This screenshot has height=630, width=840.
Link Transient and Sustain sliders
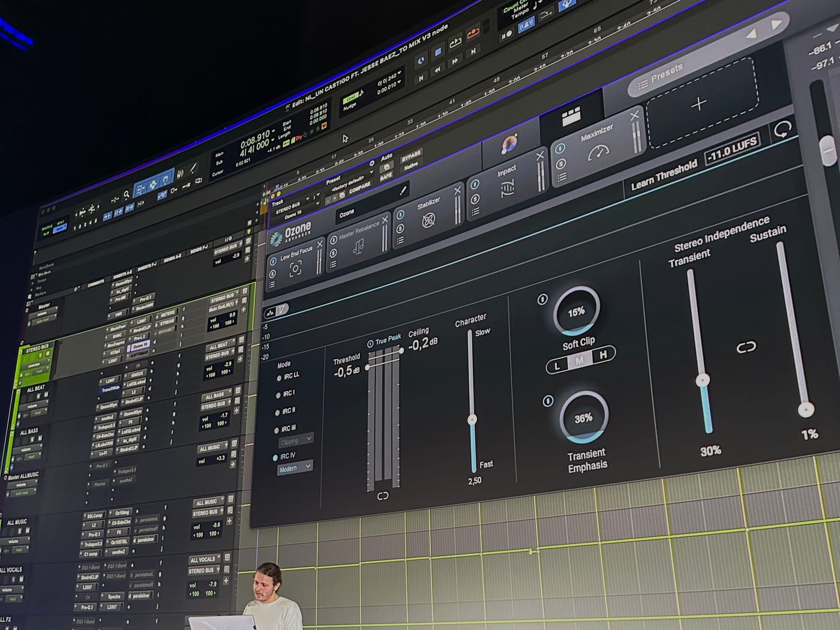click(x=746, y=347)
